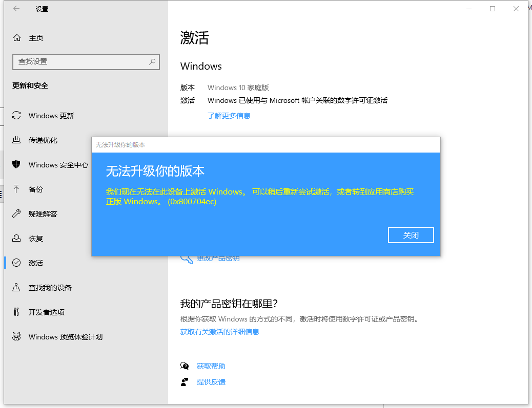Viewport: 532px width, 408px height.
Task: Click the 无法升级你的版本 dialog heading
Action: pos(155,171)
